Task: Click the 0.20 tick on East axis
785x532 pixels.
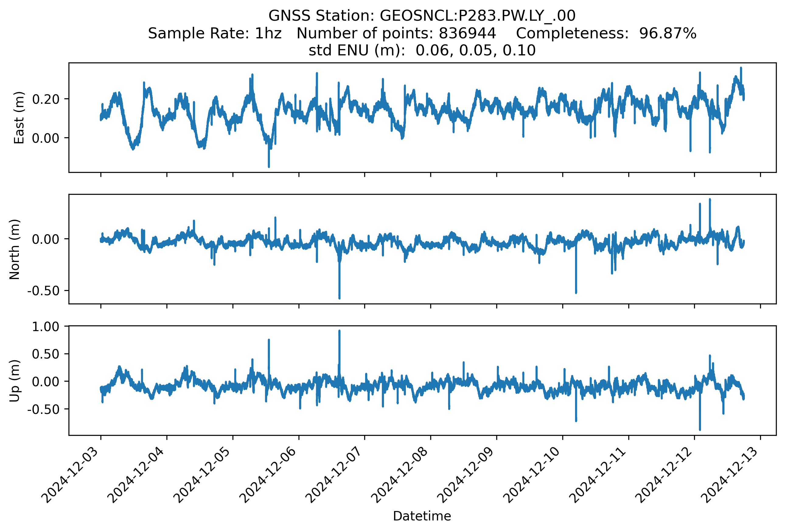Action: click(x=46, y=99)
